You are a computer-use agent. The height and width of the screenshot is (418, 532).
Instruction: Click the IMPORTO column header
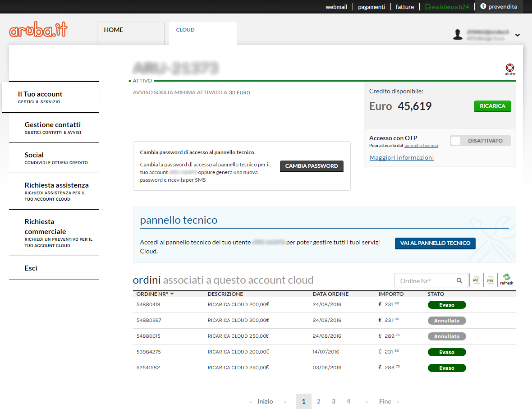[x=391, y=294]
